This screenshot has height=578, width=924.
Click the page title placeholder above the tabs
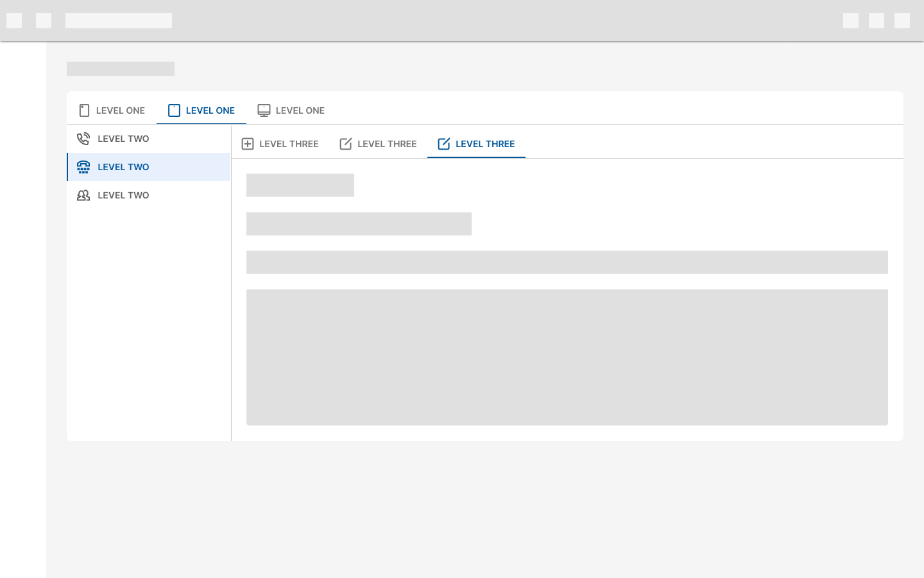120,68
